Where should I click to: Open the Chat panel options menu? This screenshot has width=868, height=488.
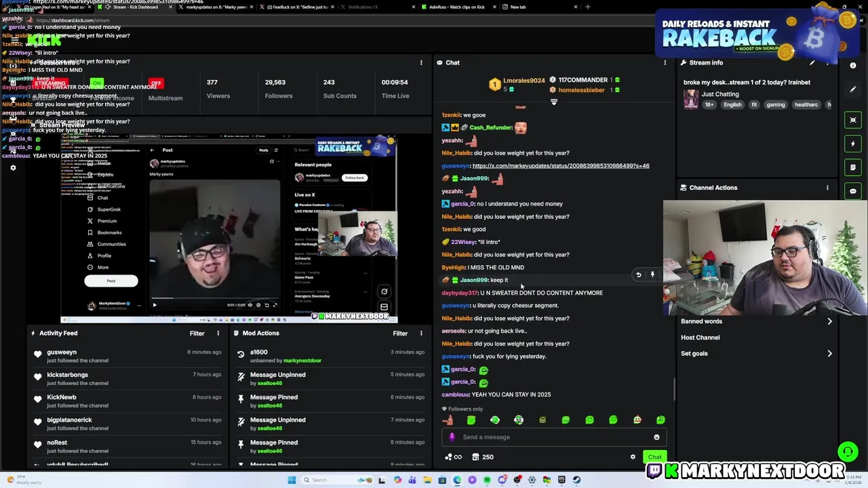click(665, 62)
